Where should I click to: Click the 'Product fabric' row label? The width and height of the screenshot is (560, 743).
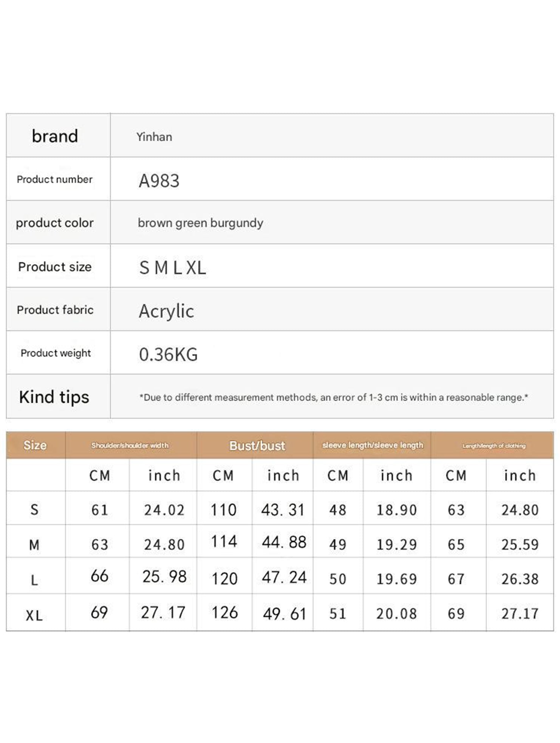[x=55, y=310]
